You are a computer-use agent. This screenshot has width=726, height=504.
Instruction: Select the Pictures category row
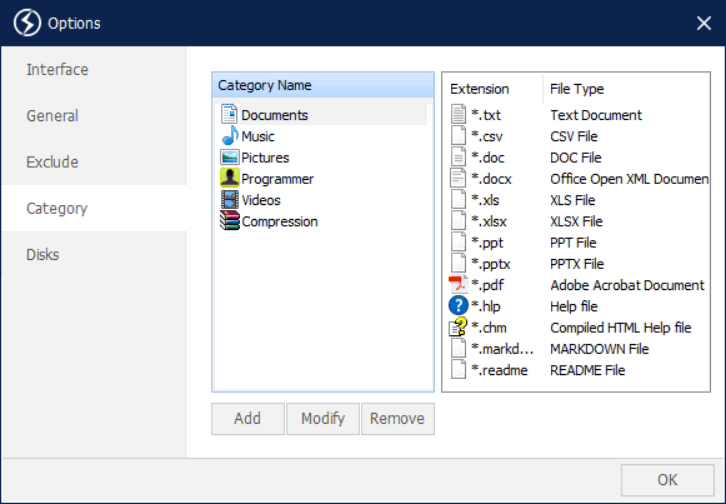(323, 157)
